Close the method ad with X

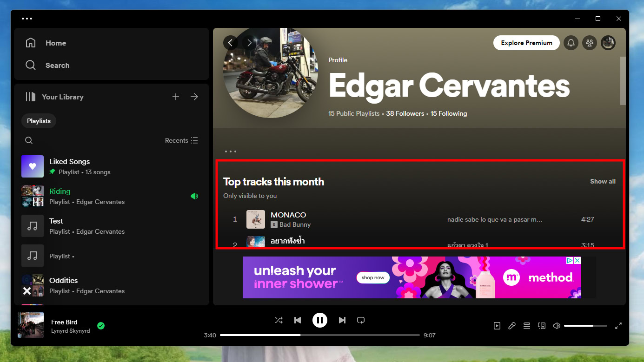(577, 261)
